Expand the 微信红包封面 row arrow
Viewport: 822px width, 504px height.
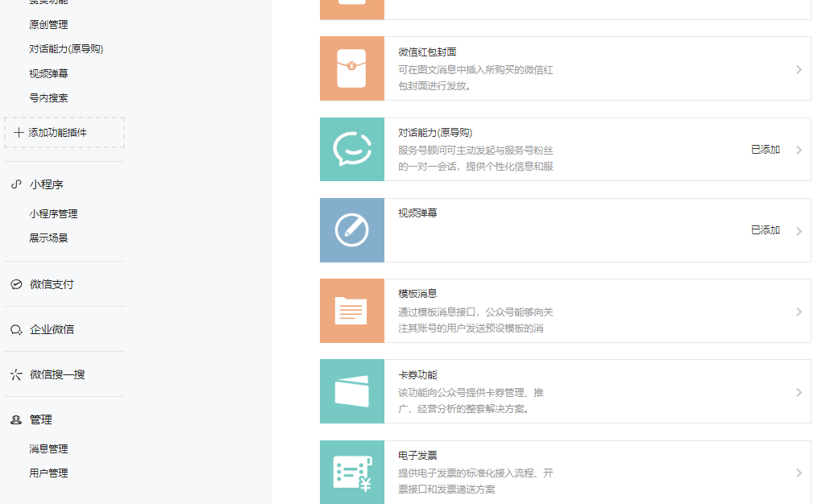point(799,69)
